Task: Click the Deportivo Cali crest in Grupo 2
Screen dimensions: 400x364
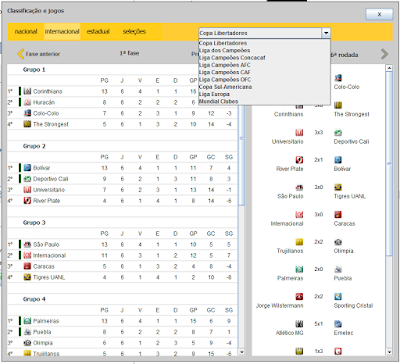Action: 27,179
